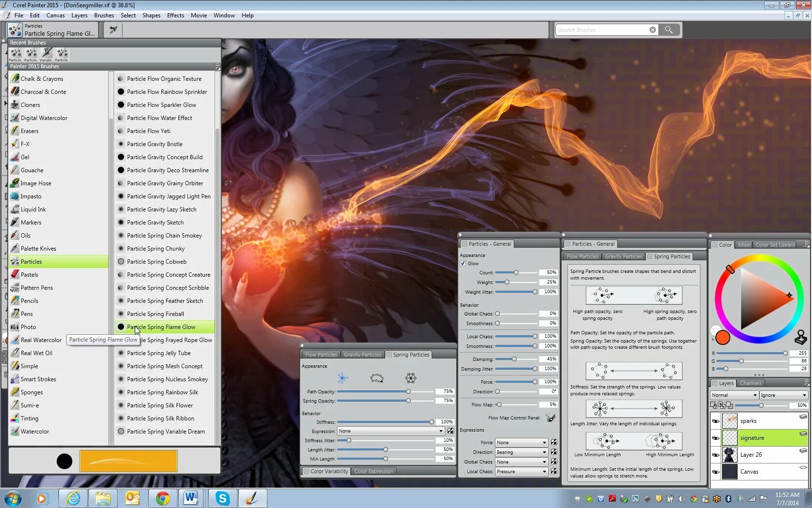812x508 pixels.
Task: Switch to the Gravity Particles tab in brush controls
Action: coord(362,355)
